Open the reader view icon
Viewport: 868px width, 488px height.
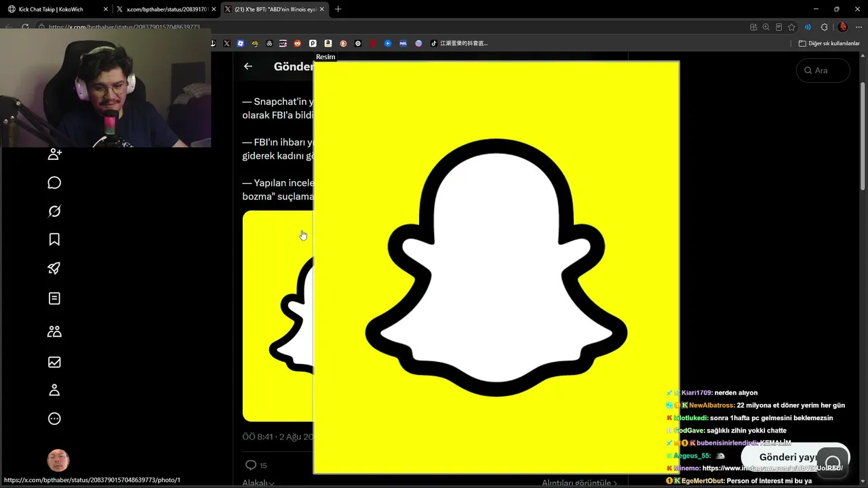click(778, 27)
